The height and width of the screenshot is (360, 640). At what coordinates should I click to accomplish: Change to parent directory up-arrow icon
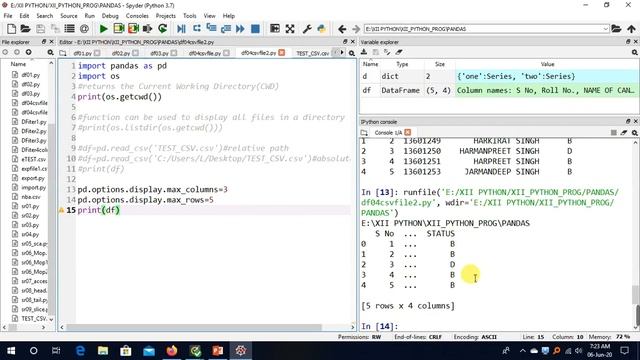pos(631,29)
